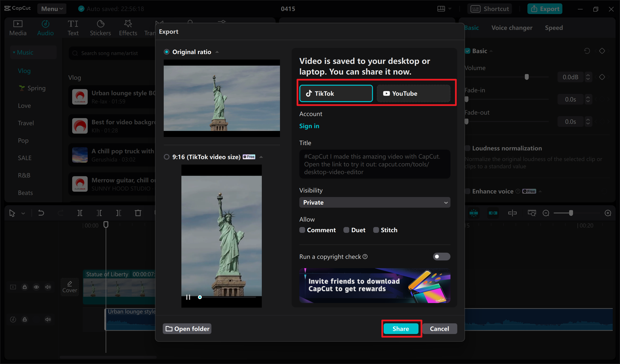Click the Cover edit pencil icon
The height and width of the screenshot is (364, 620).
70,284
